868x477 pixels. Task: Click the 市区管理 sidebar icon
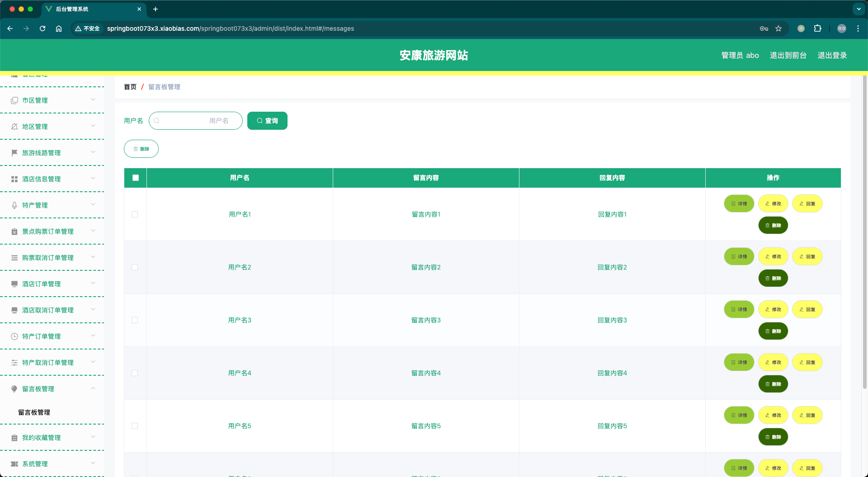[14, 100]
